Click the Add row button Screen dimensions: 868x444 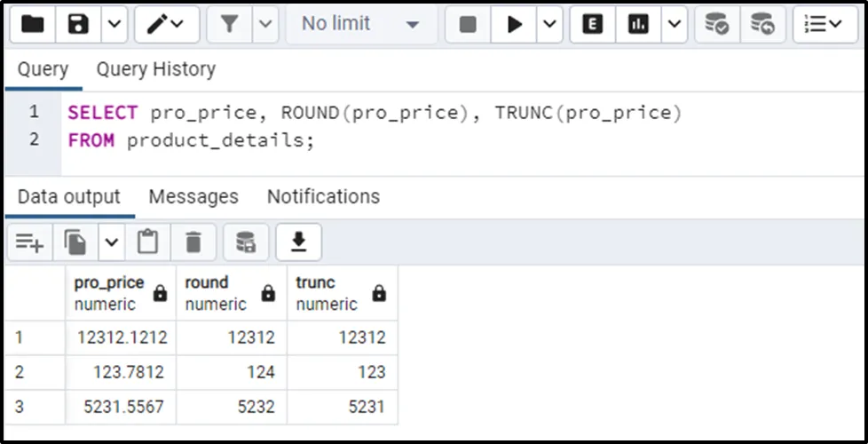click(29, 242)
